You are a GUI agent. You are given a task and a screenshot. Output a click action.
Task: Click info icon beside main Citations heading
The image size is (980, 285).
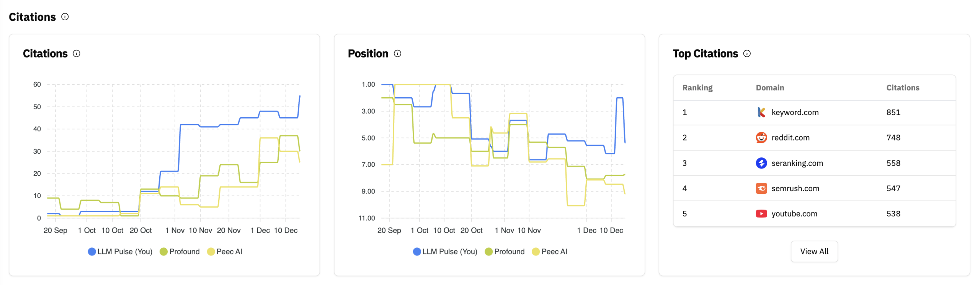(65, 16)
